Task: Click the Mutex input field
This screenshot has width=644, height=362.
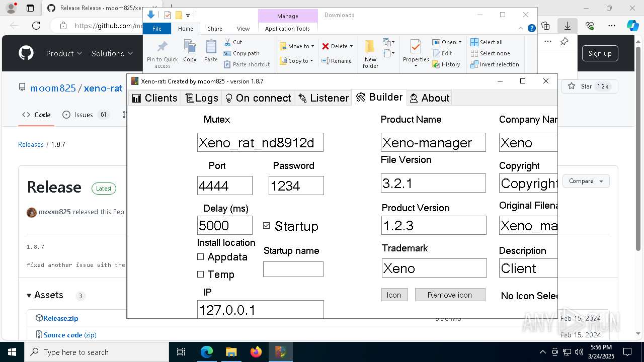Action: click(260, 143)
